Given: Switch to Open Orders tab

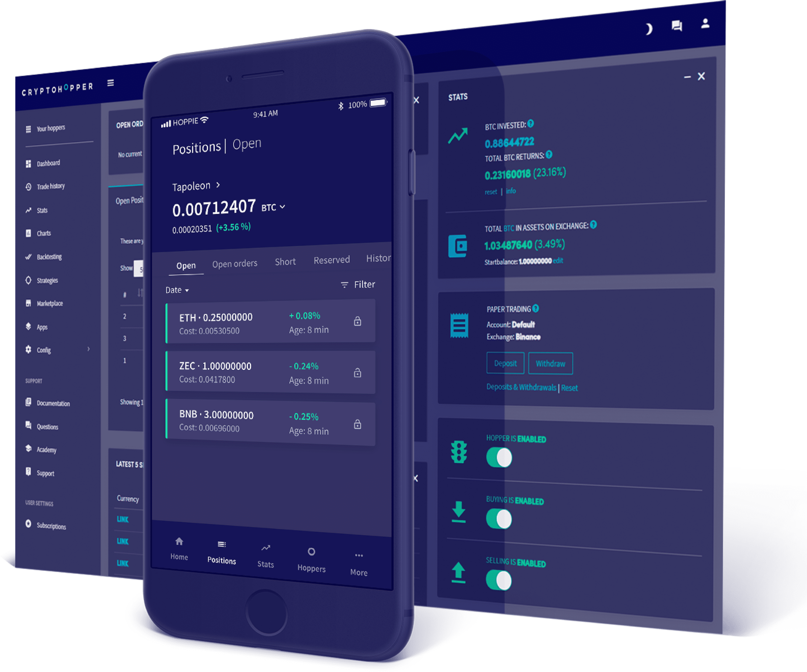Looking at the screenshot, I should coord(233,264).
